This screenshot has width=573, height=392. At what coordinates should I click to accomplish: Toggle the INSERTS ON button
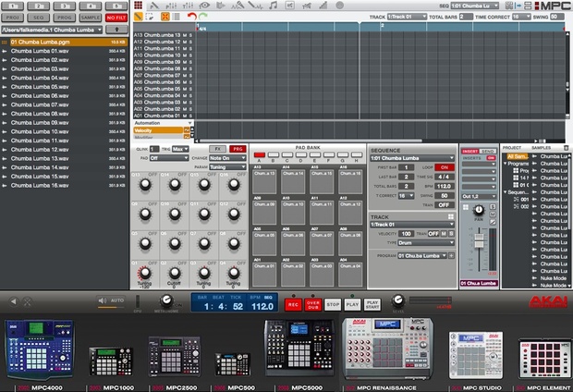[x=491, y=158]
